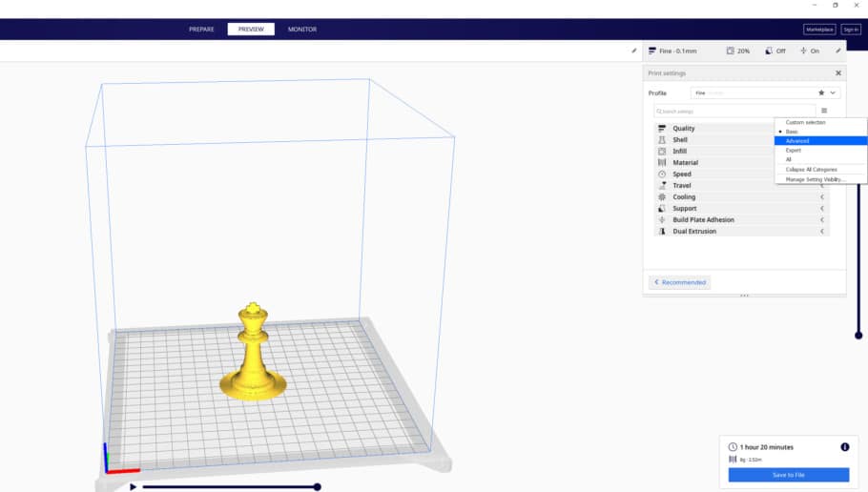This screenshot has height=492, width=868.
Task: Play the layer simulation
Action: tap(133, 487)
